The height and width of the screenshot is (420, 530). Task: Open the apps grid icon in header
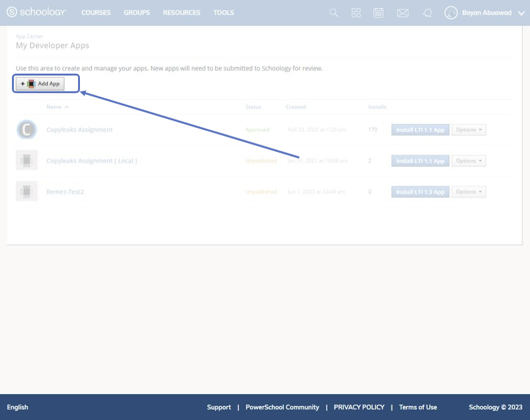click(356, 13)
